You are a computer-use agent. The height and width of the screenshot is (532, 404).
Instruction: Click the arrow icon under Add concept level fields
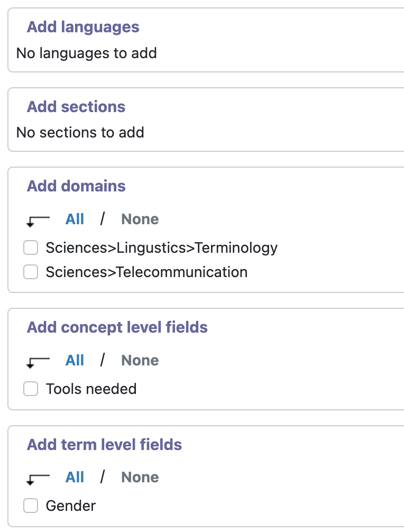[x=38, y=362]
